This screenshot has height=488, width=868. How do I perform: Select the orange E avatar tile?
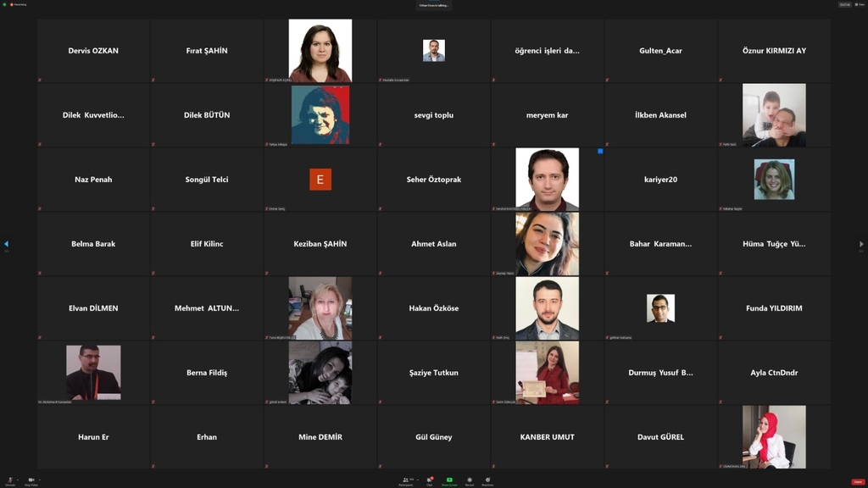(320, 180)
